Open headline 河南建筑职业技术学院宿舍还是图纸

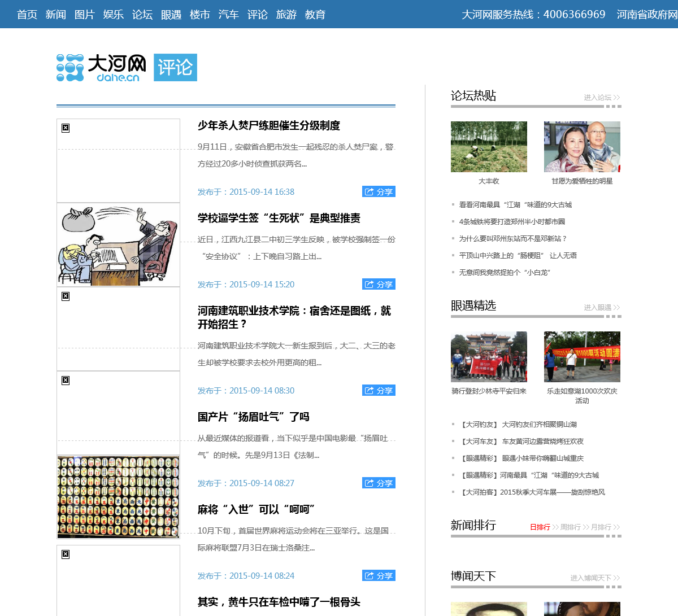pyautogui.click(x=294, y=318)
